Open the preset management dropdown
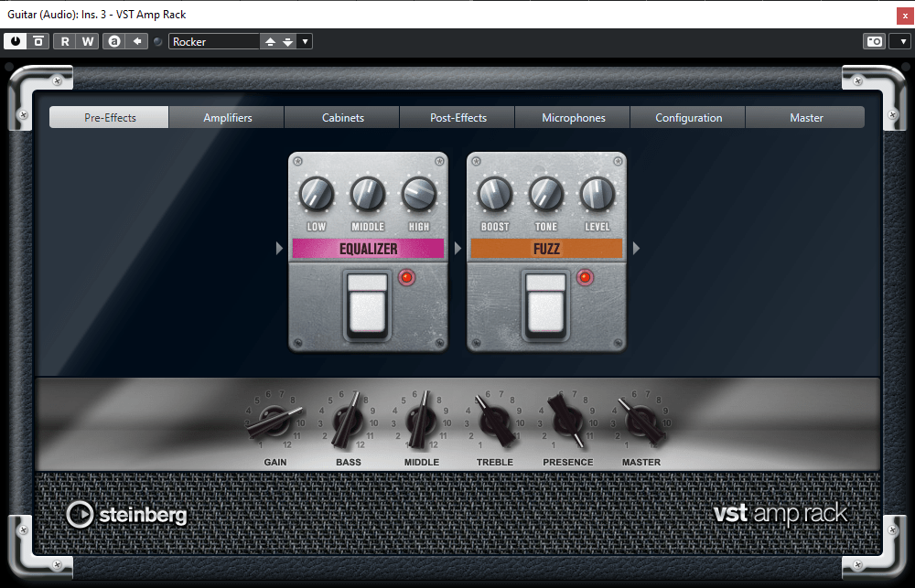 point(304,41)
